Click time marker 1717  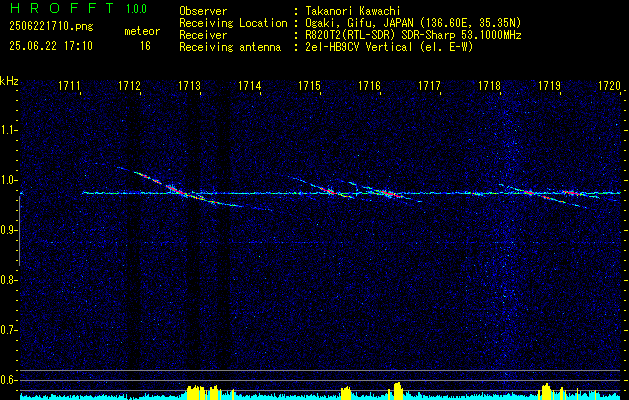429,86
